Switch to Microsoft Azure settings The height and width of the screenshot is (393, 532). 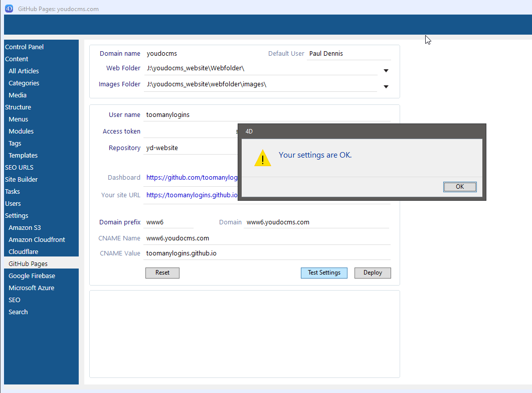pyautogui.click(x=31, y=288)
